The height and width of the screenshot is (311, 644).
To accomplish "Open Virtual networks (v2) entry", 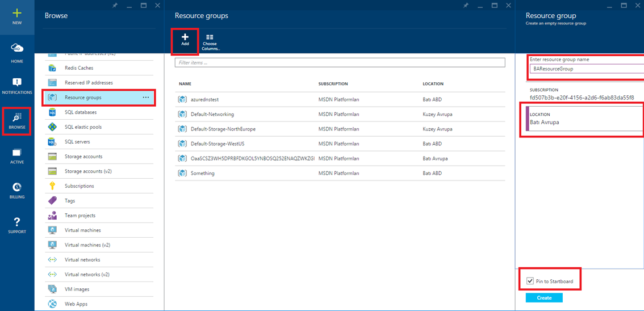I will pos(99,275).
